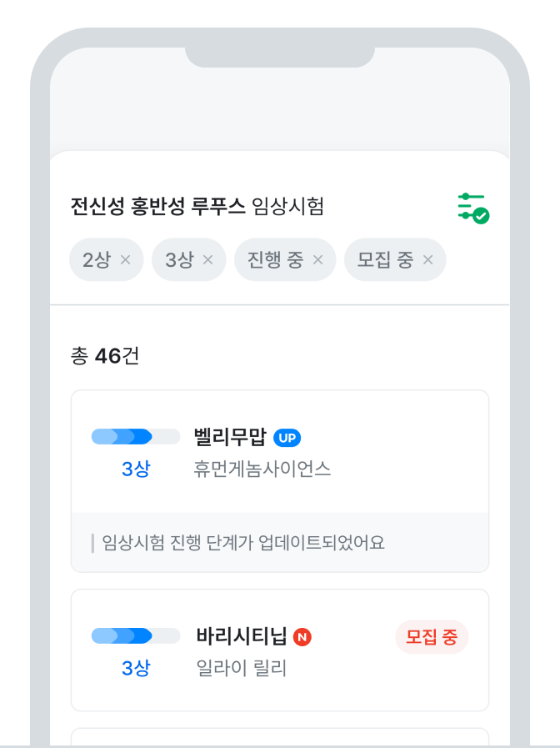Tap the red N badge beside 바리시티닙
The image size is (560, 748).
pos(302,637)
